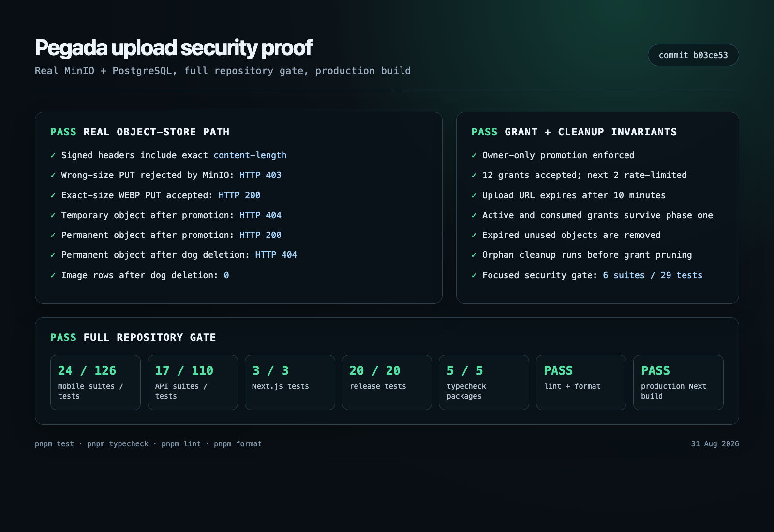Click checkmark beside Owner-only promotion enforced
Image resolution: width=774 pixels, height=532 pixels.
coord(474,155)
